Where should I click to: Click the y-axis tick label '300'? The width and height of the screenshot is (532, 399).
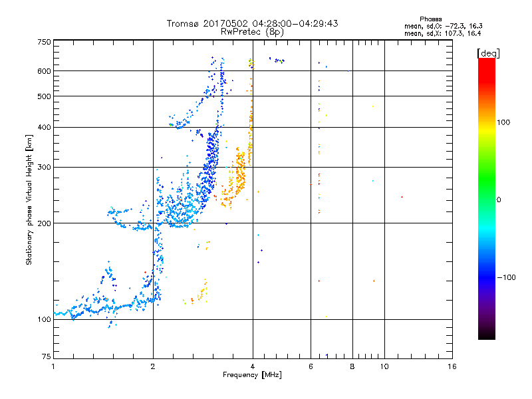(44, 168)
